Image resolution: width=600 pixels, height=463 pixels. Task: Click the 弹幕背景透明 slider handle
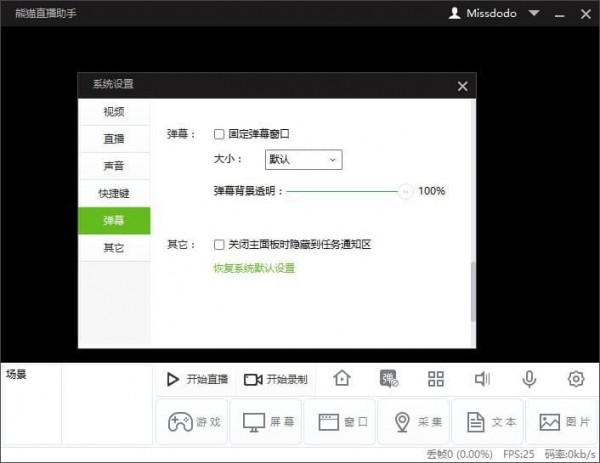(x=405, y=191)
